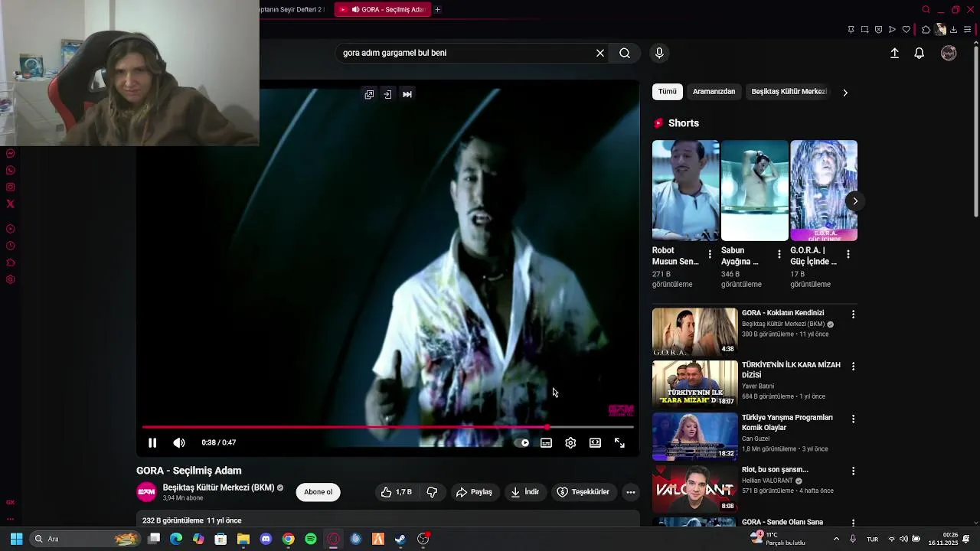The image size is (980, 551).
Task: Open browser extensions puzzle icon
Action: pyautogui.click(x=926, y=30)
